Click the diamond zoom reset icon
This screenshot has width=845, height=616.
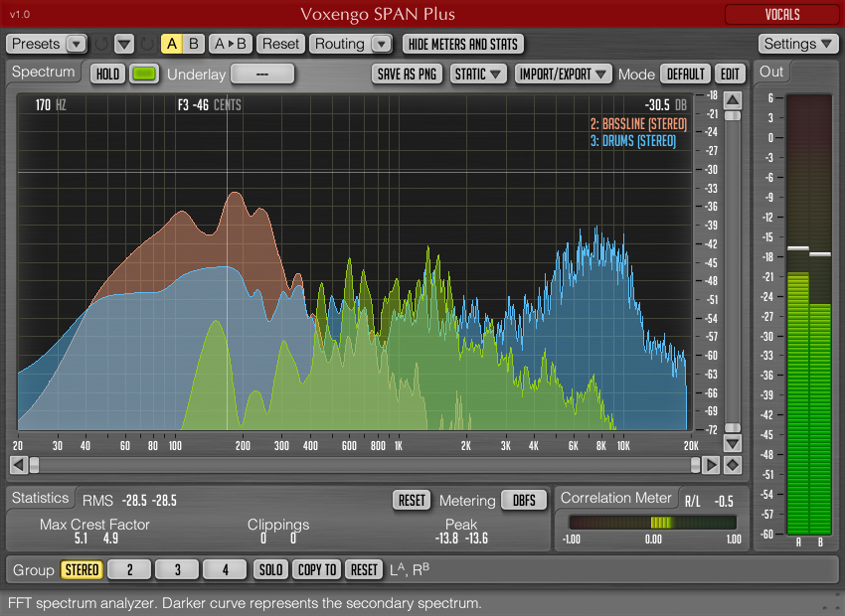click(733, 465)
